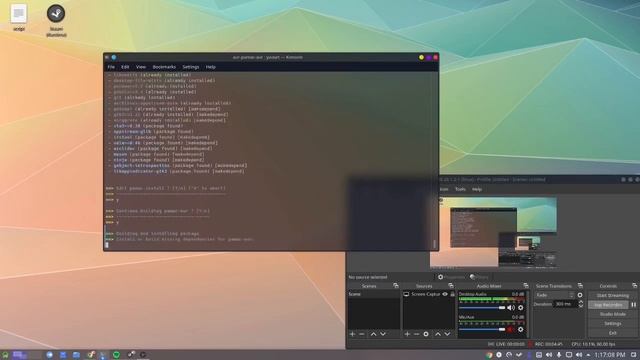Viewport: 640px width, 360px height.
Task: Move source down in Sources panel
Action: (x=447, y=334)
